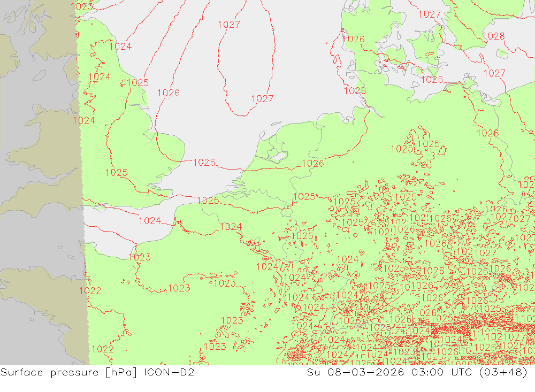Click the 1025 label over southern England
Image resolution: width=535 pixels, height=392 pixels.
(x=116, y=173)
